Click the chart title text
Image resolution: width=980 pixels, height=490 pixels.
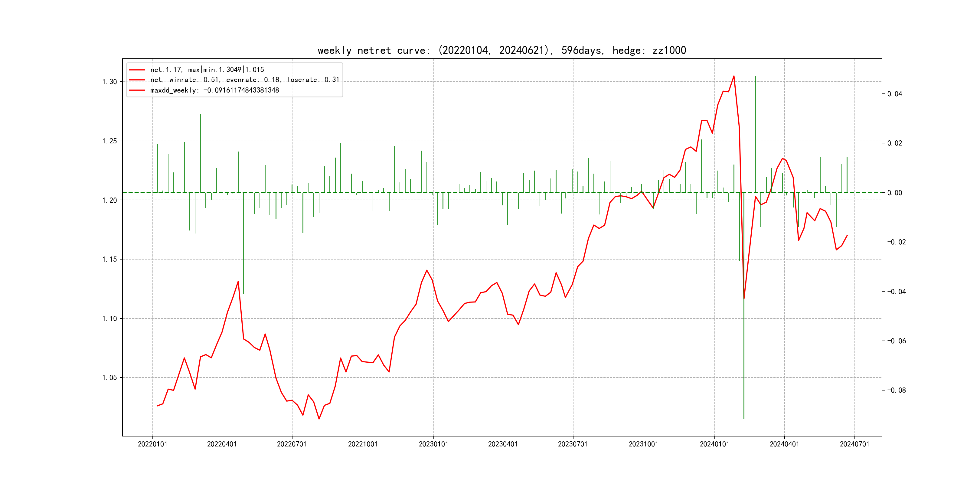coord(501,51)
